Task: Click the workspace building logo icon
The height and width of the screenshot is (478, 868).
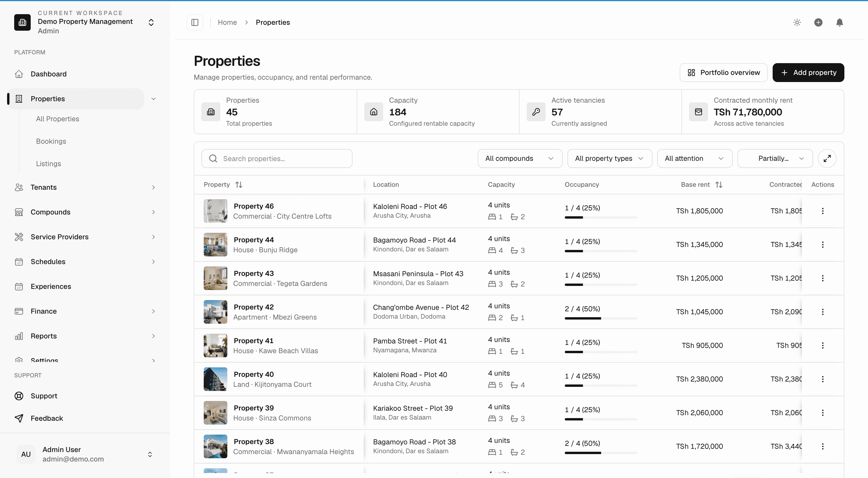Action: [x=22, y=22]
